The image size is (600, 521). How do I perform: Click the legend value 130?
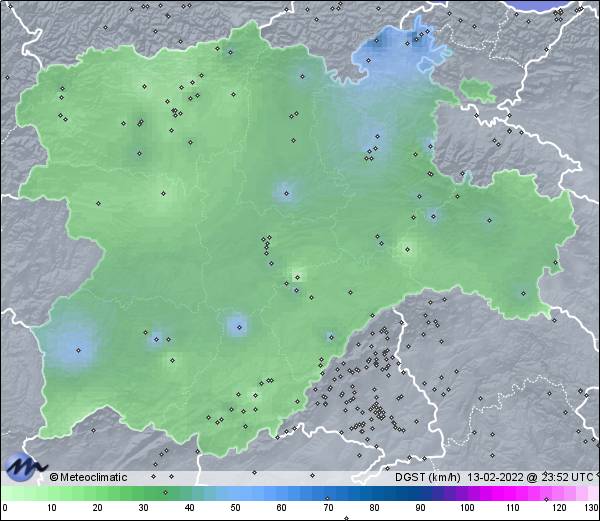[592, 508]
